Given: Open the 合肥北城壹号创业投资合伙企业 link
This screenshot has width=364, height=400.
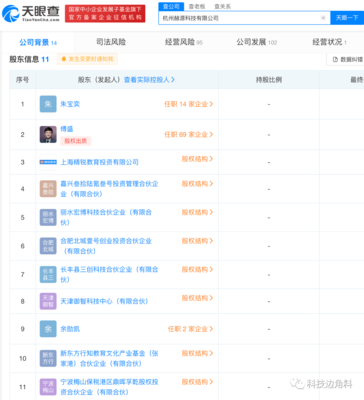Looking at the screenshot, I should 106,246.
